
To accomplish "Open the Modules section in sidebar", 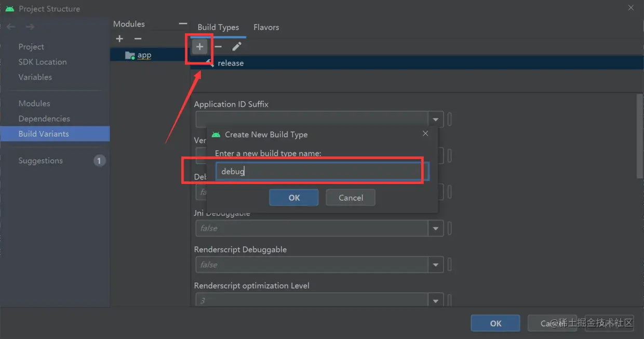I will coord(34,103).
